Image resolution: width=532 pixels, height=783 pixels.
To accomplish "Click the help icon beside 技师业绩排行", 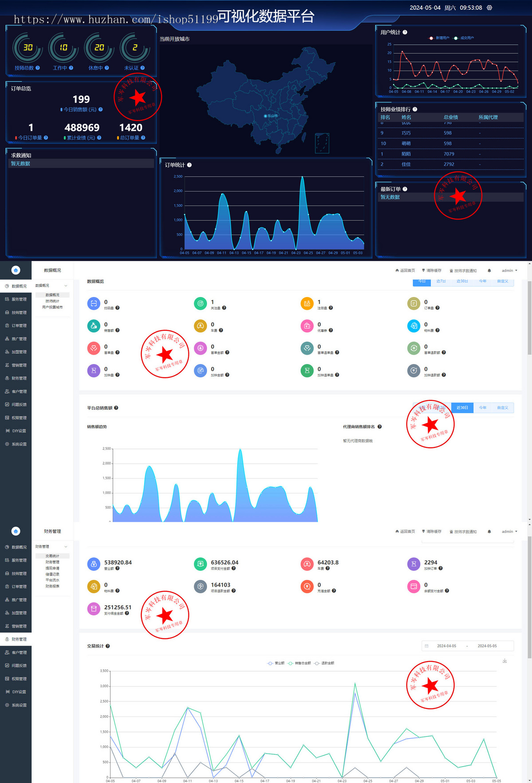I will pyautogui.click(x=415, y=109).
